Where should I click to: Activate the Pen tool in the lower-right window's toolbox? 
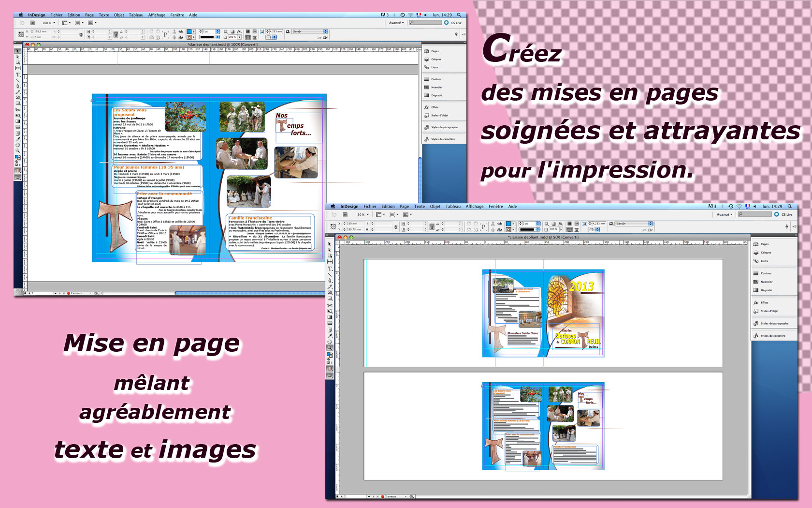[x=330, y=281]
